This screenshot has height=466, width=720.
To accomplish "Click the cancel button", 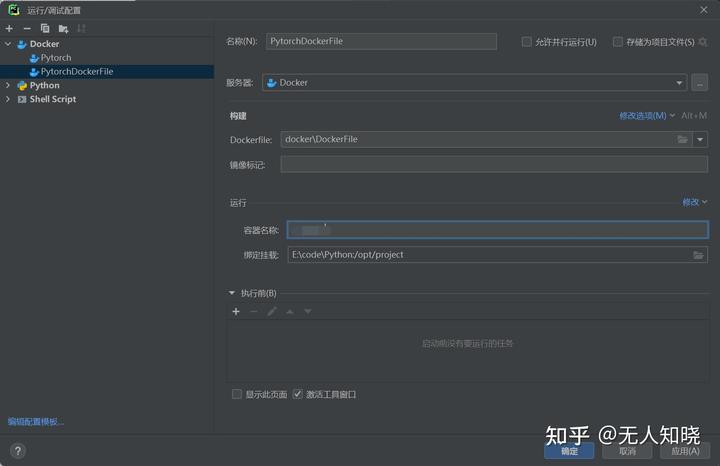I will pyautogui.click(x=627, y=451).
